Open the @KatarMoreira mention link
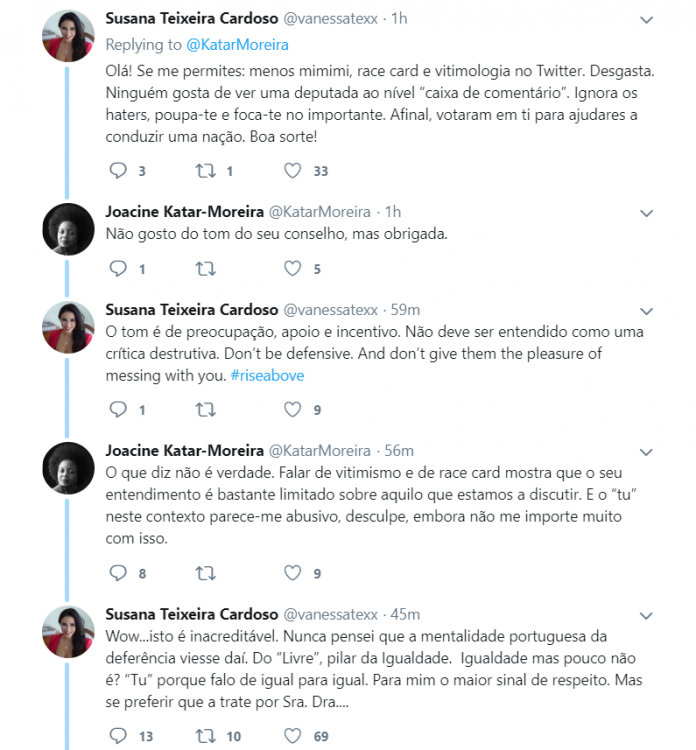The width and height of the screenshot is (696, 750). [237, 44]
